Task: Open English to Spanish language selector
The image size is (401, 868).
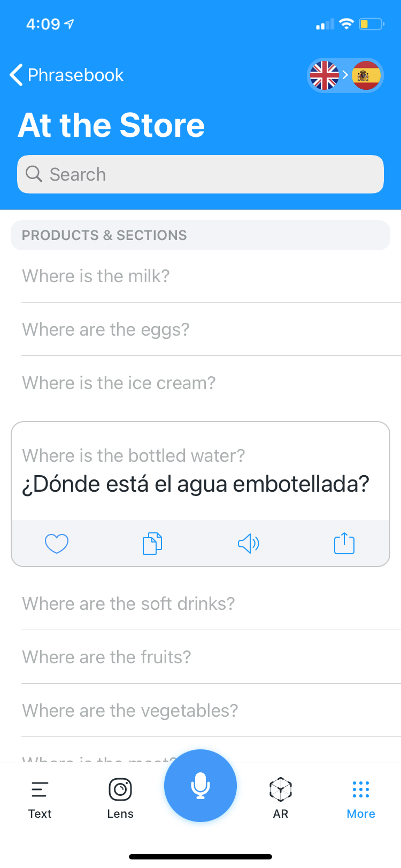Action: click(x=345, y=75)
